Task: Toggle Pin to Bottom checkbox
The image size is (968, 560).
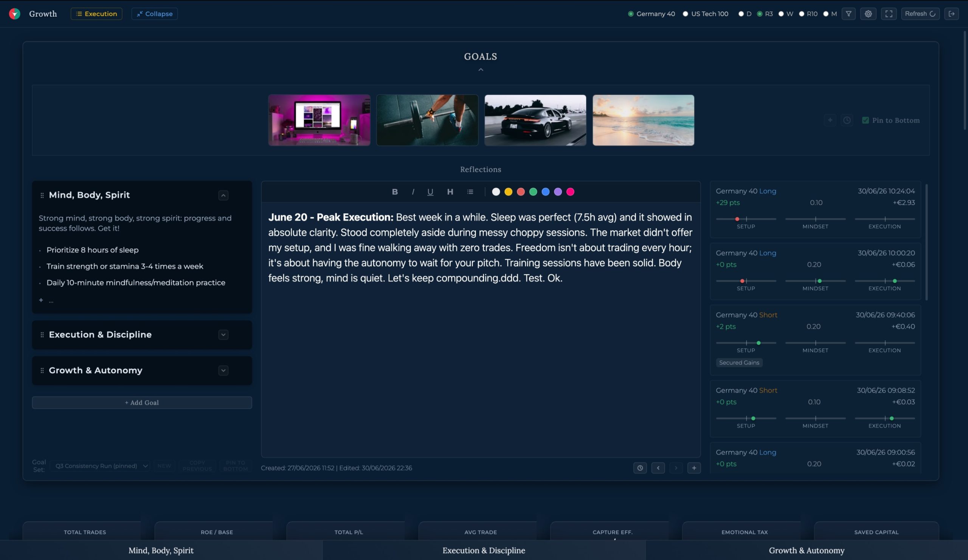Action: click(x=866, y=120)
